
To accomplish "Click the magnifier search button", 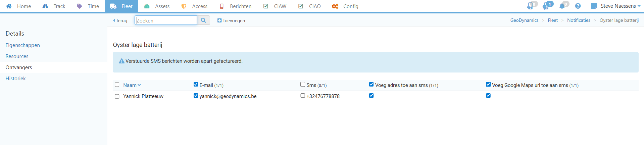I will [x=203, y=20].
